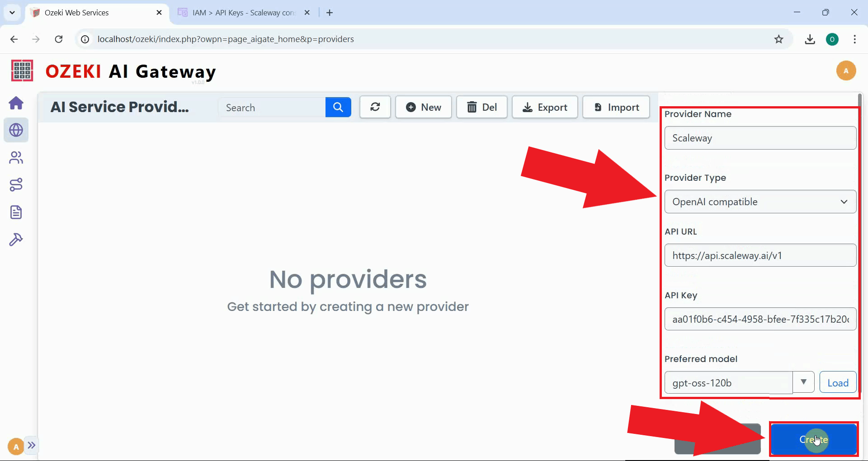Screen dimensions: 868x461
Task: Open the Users section in the sidebar
Action: (x=16, y=158)
